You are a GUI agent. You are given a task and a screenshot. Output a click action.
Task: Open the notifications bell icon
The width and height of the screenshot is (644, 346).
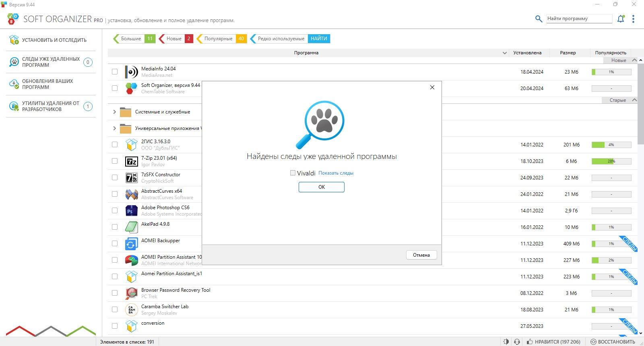pyautogui.click(x=621, y=19)
